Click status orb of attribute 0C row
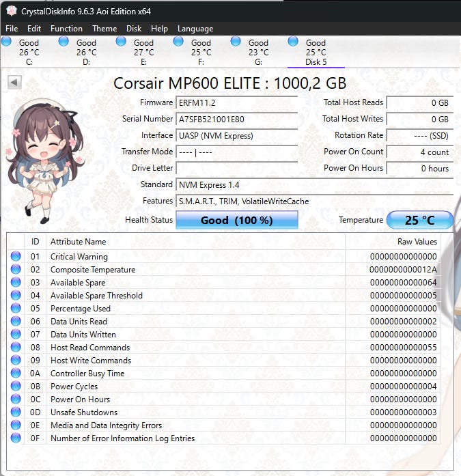This screenshot has height=476, width=461. [x=16, y=399]
